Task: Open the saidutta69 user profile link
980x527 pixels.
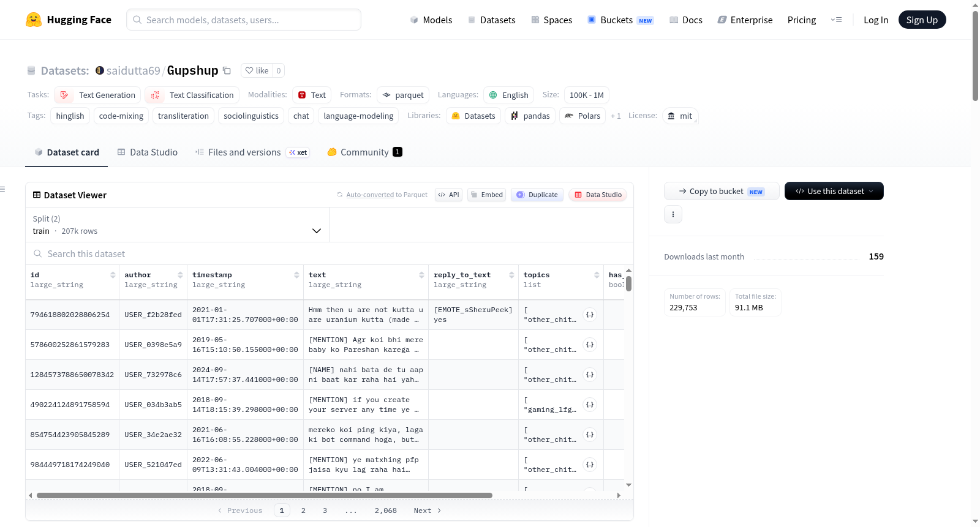Action: (133, 70)
